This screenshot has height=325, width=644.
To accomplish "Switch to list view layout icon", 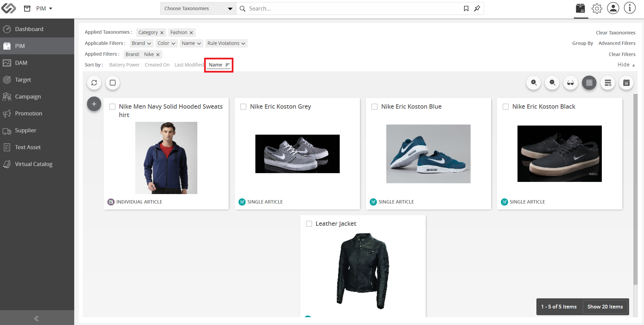I will pos(608,83).
